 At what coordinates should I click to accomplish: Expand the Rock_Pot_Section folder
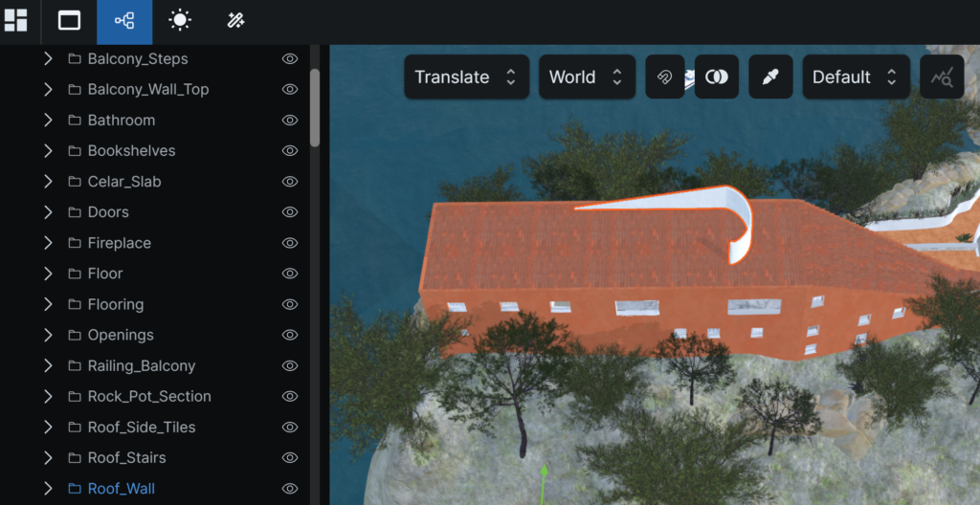[48, 396]
